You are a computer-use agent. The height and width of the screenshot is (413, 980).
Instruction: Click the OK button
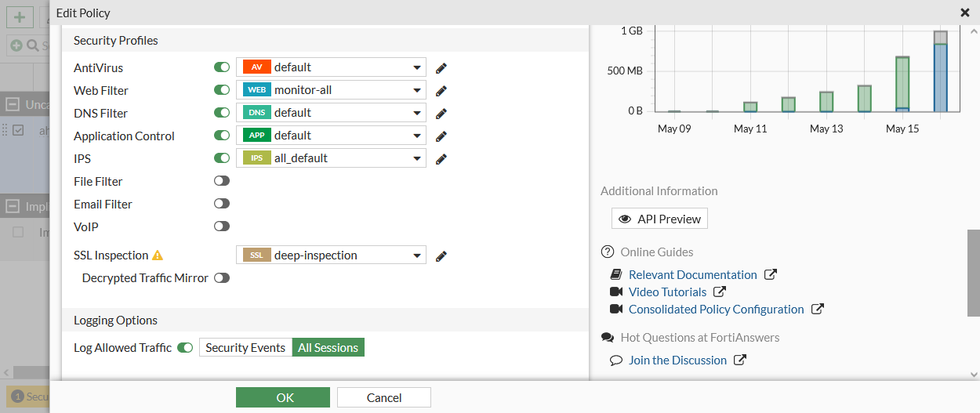285,397
